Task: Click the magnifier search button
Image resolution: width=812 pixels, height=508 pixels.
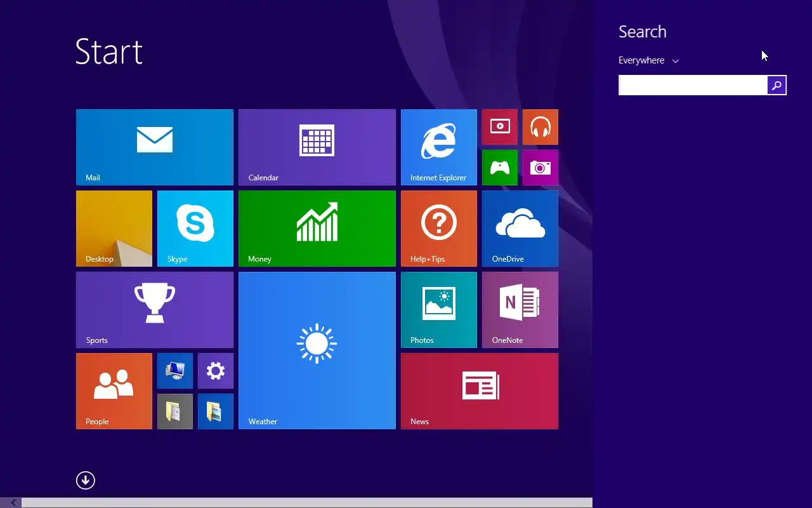Action: click(776, 85)
